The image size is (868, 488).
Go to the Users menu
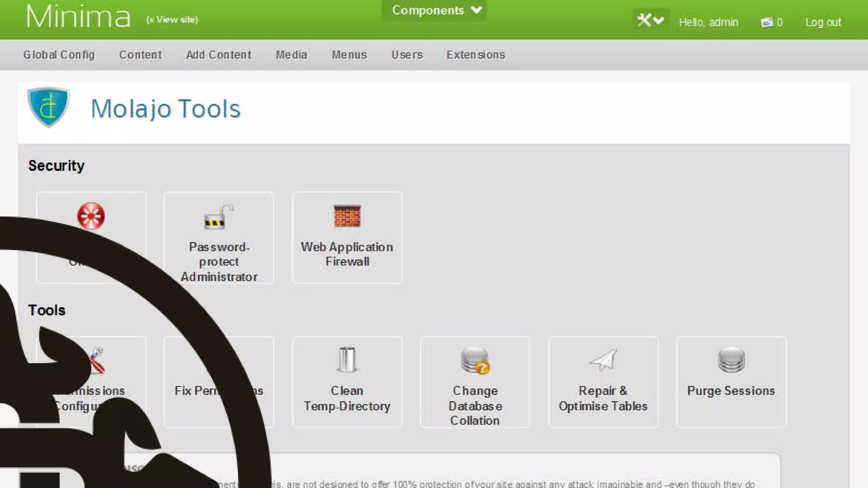(407, 55)
